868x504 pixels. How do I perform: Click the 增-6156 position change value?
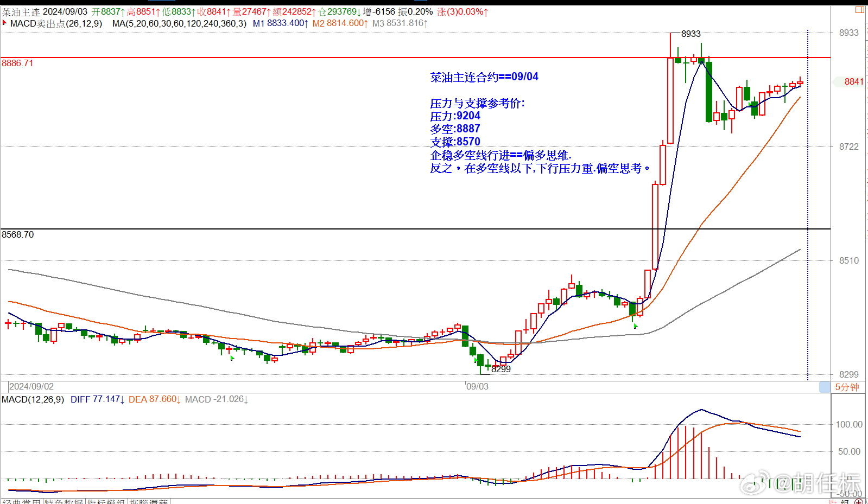[x=379, y=11]
